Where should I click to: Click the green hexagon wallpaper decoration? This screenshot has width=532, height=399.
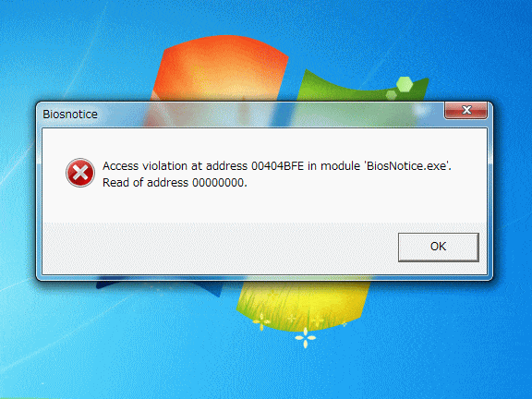tap(405, 84)
